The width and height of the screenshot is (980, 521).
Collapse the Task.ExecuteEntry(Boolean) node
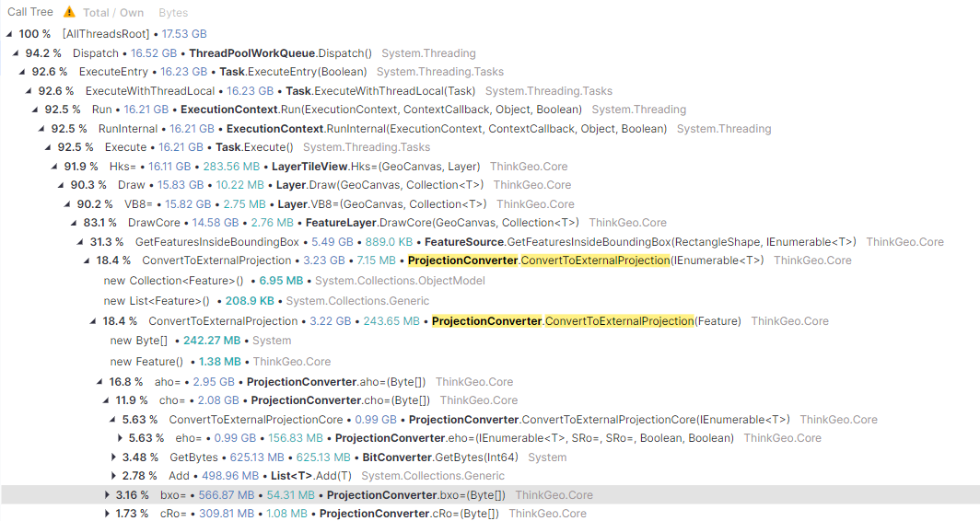click(22, 72)
